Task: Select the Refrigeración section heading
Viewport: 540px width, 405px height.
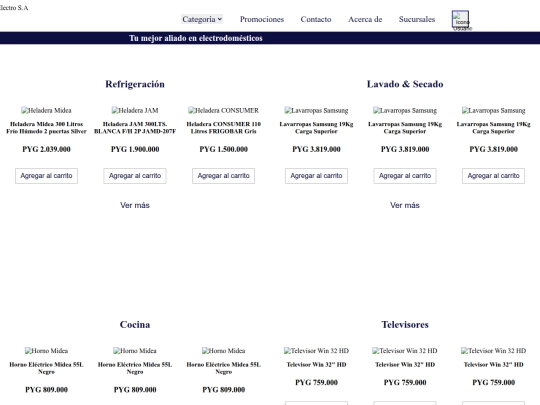Action: click(135, 84)
